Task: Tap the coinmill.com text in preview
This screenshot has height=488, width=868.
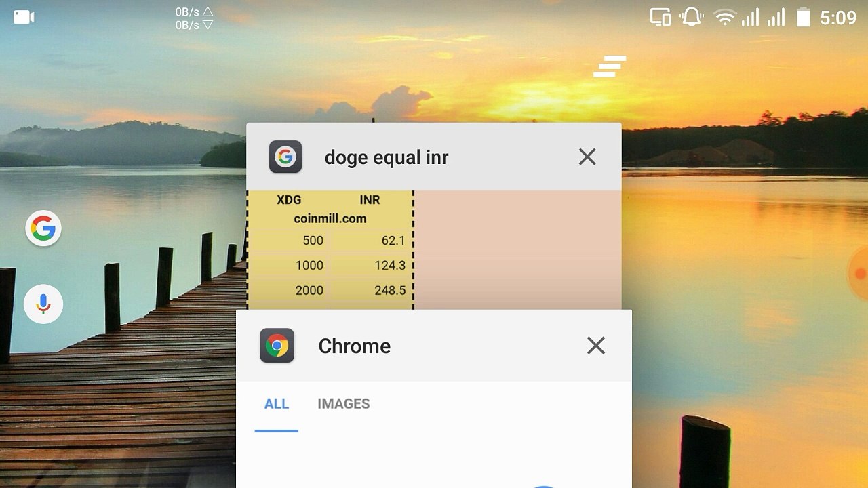Action: (x=330, y=218)
